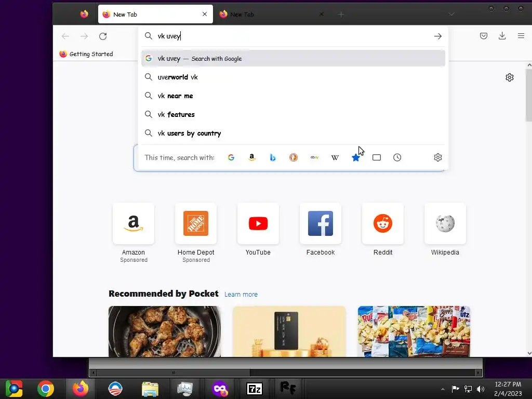Click the horizontal scrollbar right arrow

pos(478,373)
